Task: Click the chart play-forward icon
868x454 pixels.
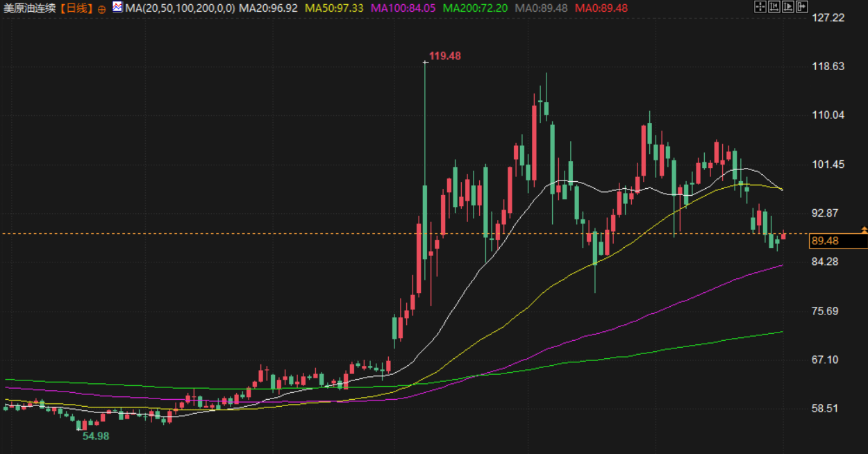Action: (788, 7)
